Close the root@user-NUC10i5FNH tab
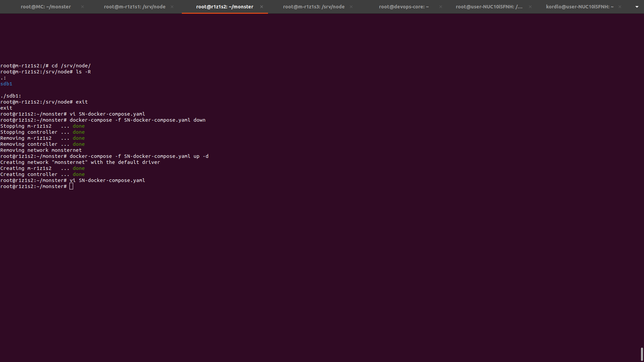Screen dimensions: 644x362 (x=530, y=7)
